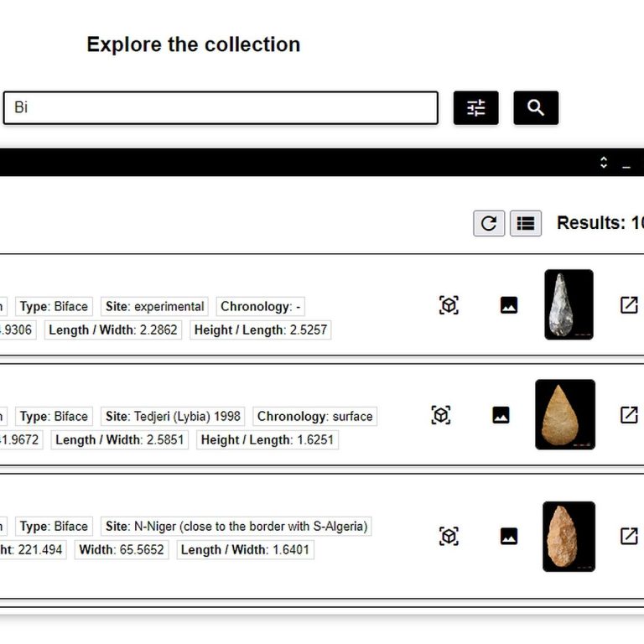Click the N-Niger biface thumbnail

569,536
